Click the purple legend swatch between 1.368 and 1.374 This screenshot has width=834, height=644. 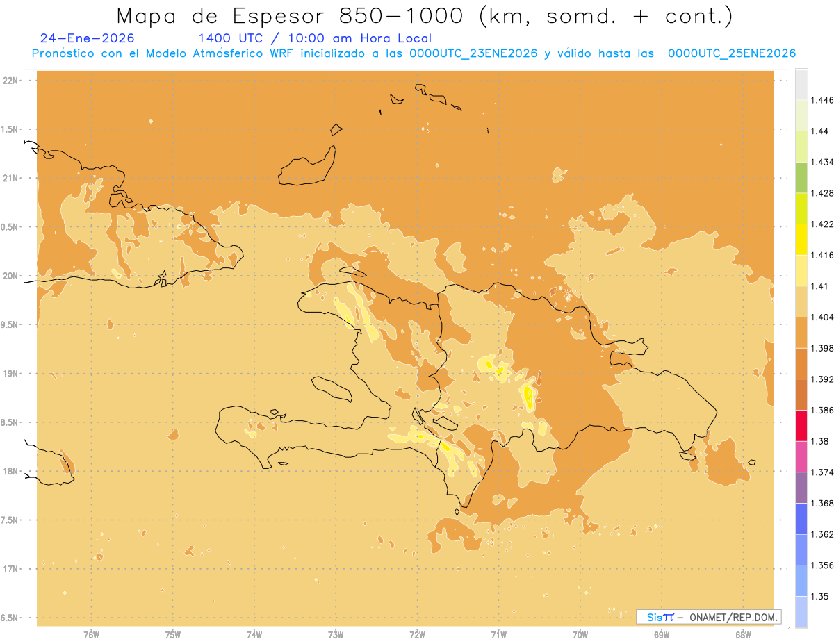pos(801,487)
